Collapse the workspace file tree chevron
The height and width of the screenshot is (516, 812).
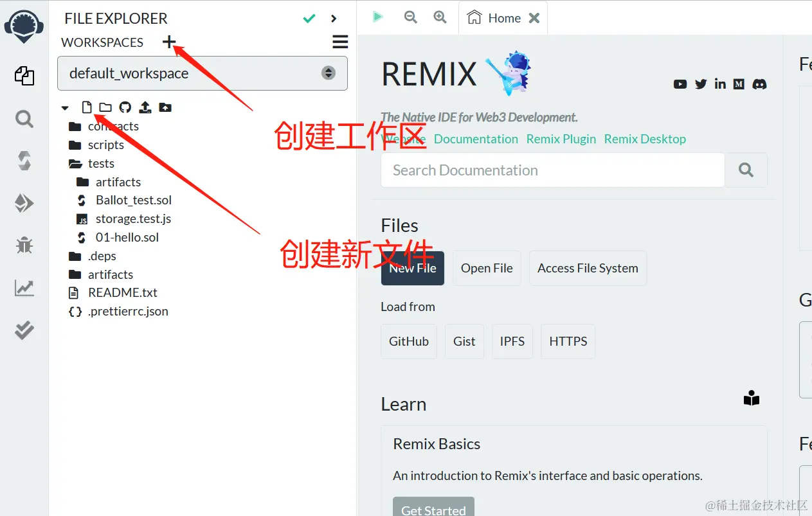(x=64, y=107)
